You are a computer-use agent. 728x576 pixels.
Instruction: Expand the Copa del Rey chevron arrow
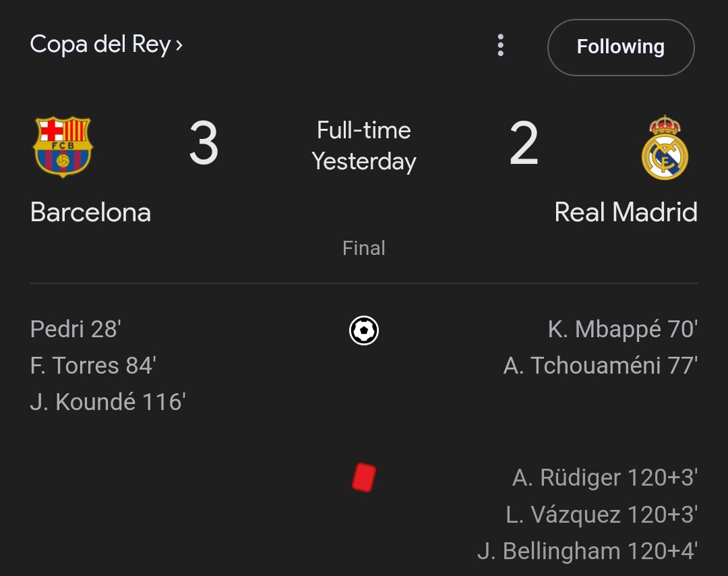(179, 45)
